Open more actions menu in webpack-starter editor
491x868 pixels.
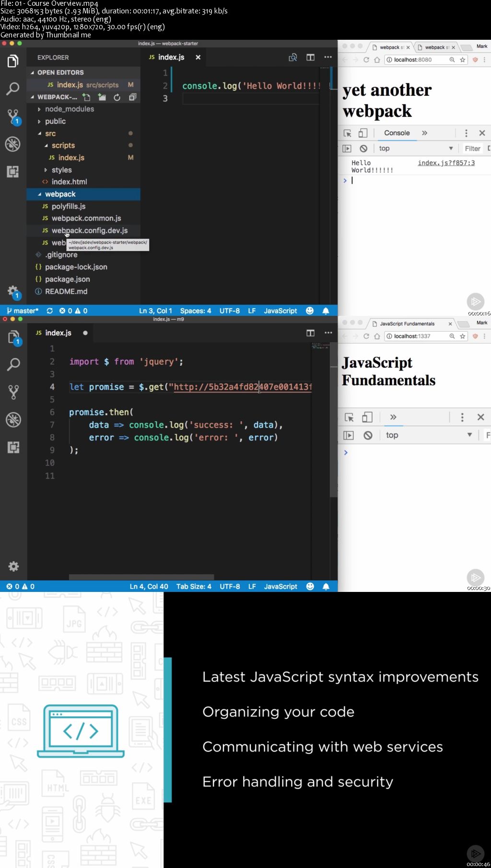pos(328,57)
